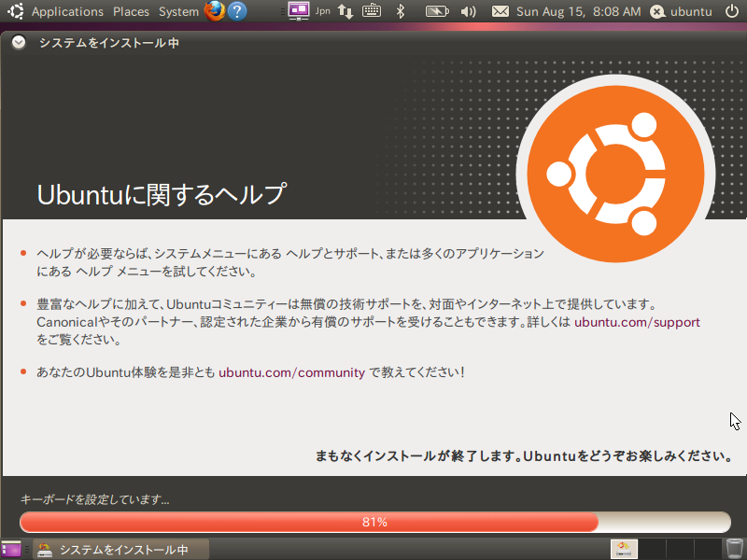Click the 'まもなくインストールが終了します' message
This screenshot has width=747, height=560.
click(524, 455)
